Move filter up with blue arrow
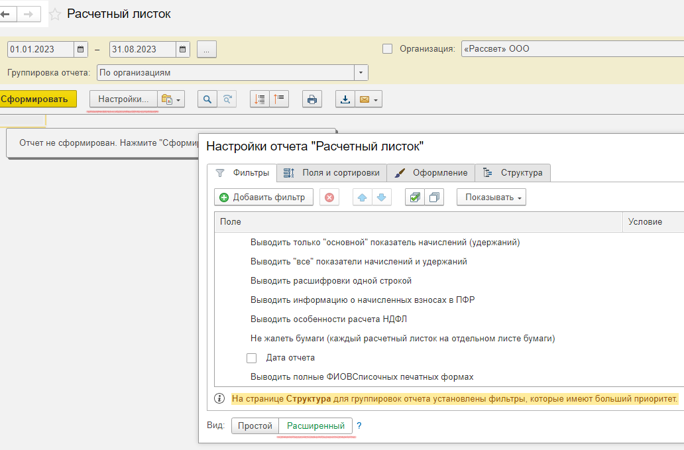The width and height of the screenshot is (684, 450). 362,197
